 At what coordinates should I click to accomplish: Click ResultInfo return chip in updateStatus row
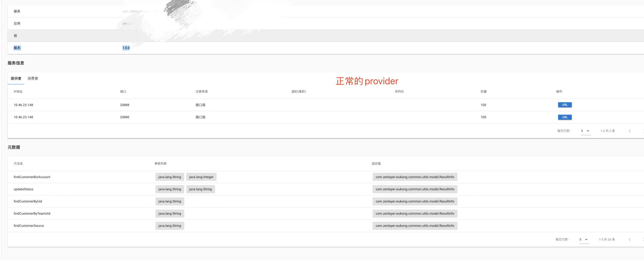[415, 189]
